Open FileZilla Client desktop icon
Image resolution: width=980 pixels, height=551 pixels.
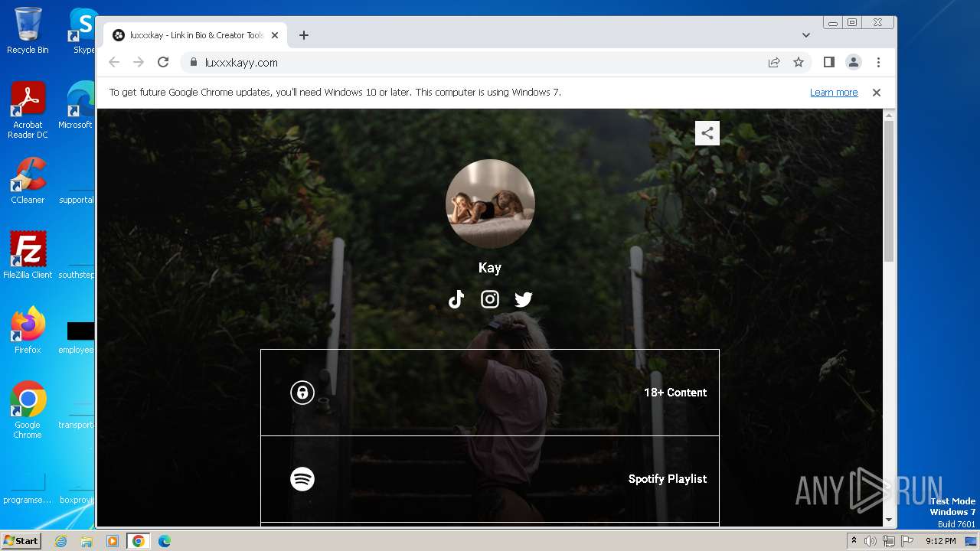[28, 256]
